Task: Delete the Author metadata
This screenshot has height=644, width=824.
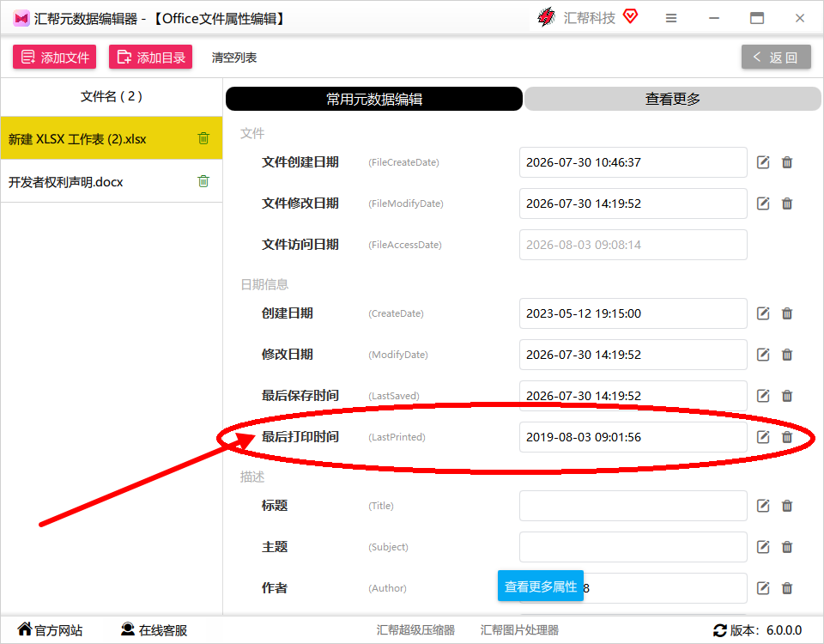Action: coord(787,588)
